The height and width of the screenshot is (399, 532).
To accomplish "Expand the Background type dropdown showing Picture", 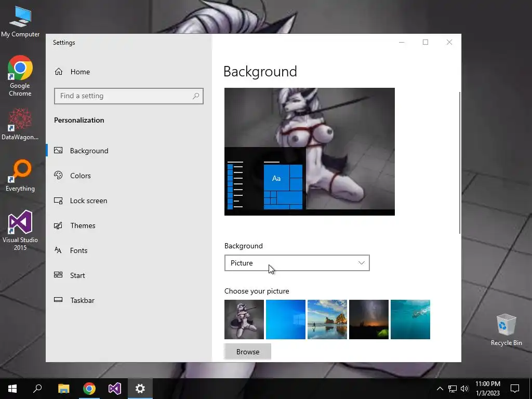I will pos(297,263).
